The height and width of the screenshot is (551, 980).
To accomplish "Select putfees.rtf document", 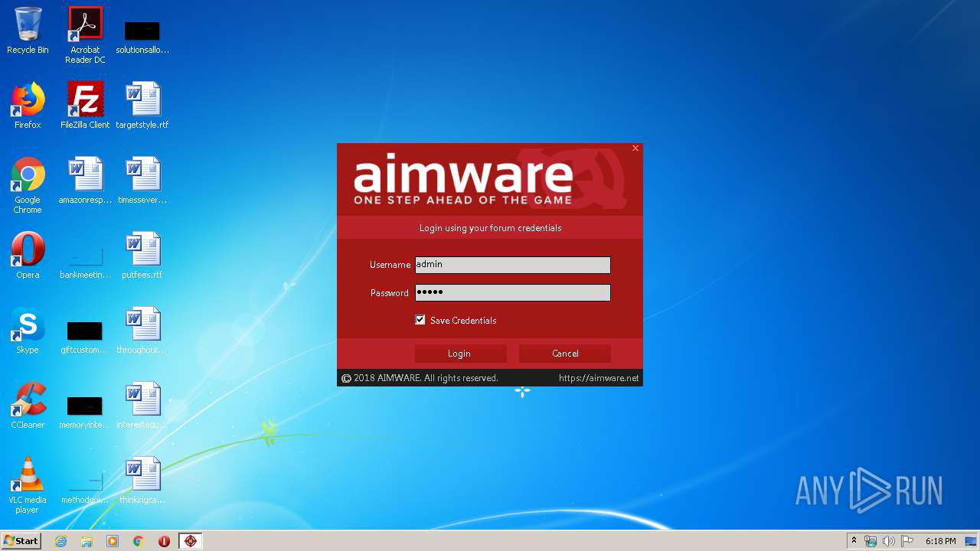I will coord(142,256).
